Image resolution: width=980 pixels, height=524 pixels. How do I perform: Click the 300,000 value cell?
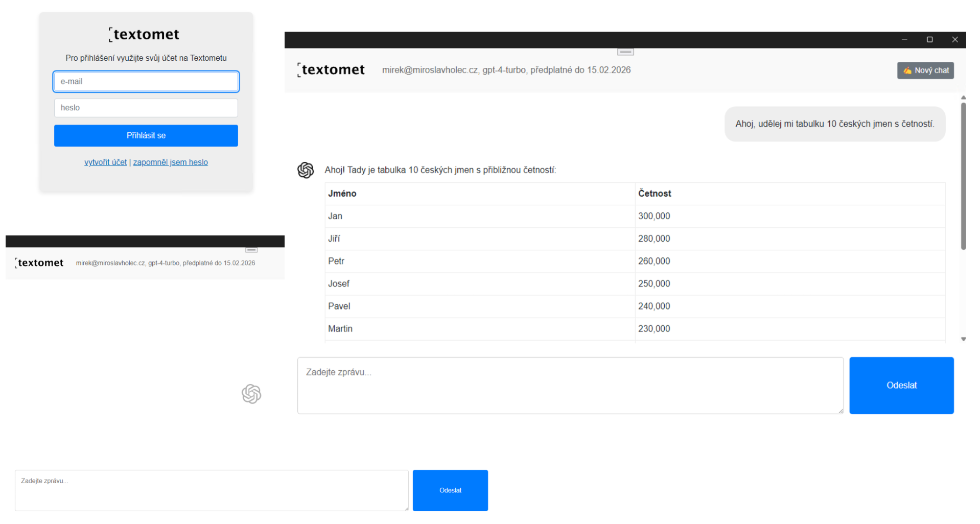tap(790, 216)
